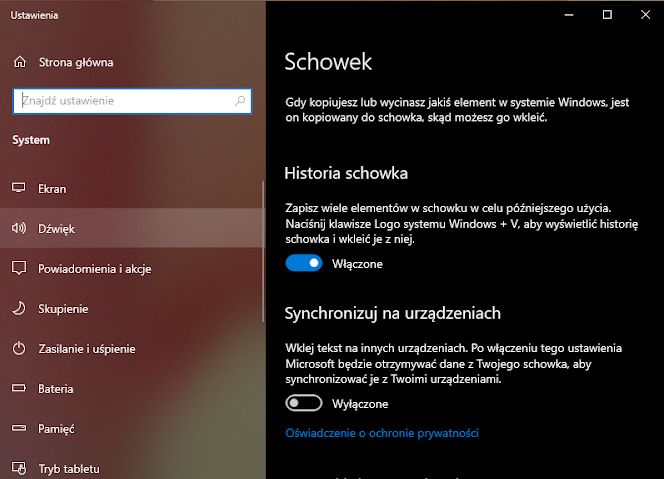Select Zasilanie i uśpienie in sidebar
The image size is (664, 479).
[87, 349]
